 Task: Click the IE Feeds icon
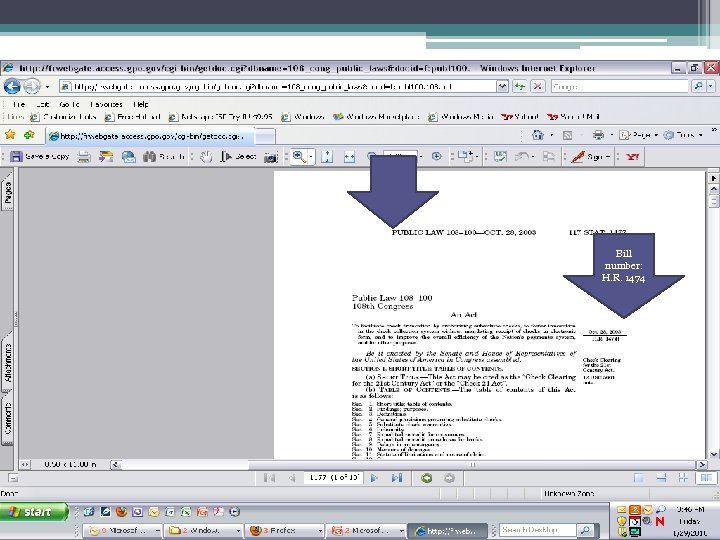(x=568, y=135)
